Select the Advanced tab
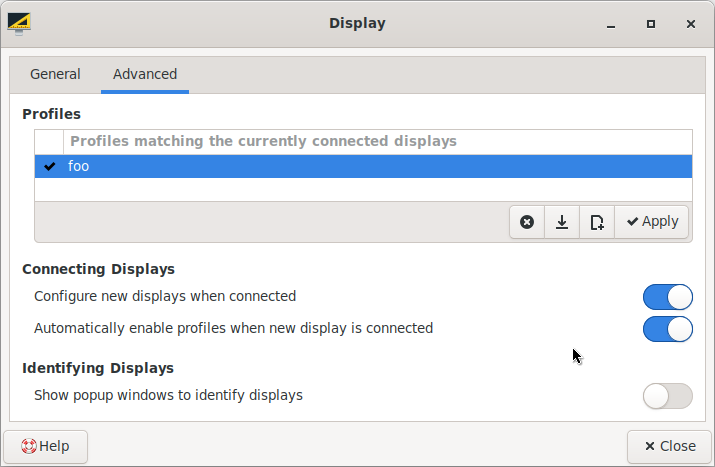715x467 pixels. click(145, 74)
